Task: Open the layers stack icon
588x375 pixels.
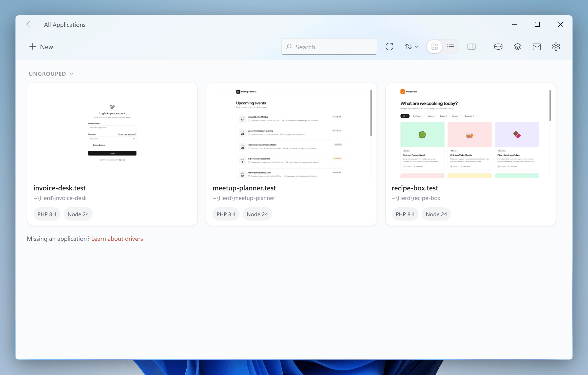Action: click(517, 47)
